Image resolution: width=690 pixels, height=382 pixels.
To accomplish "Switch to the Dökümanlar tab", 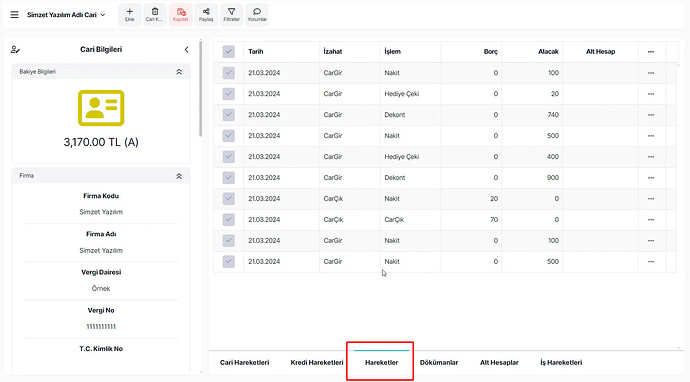I will pyautogui.click(x=439, y=363).
